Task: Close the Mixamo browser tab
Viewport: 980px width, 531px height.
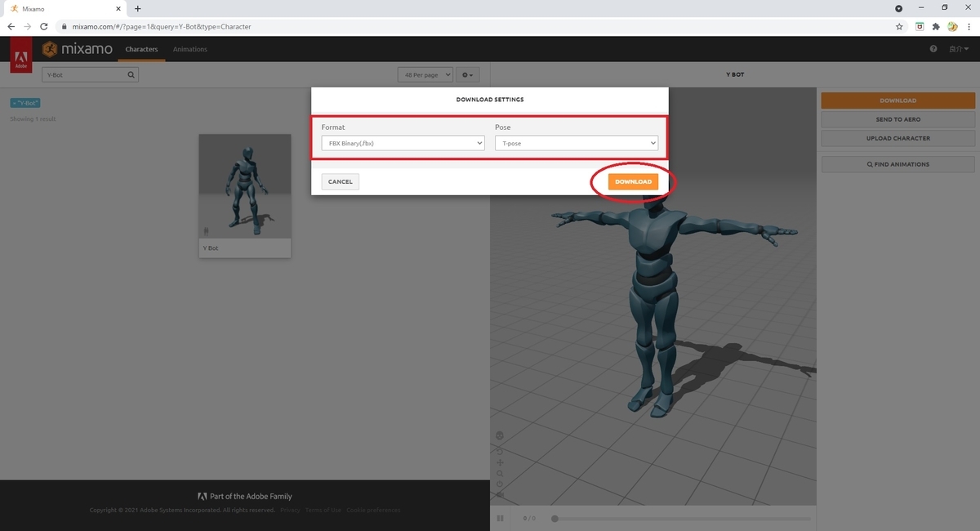Action: point(120,8)
